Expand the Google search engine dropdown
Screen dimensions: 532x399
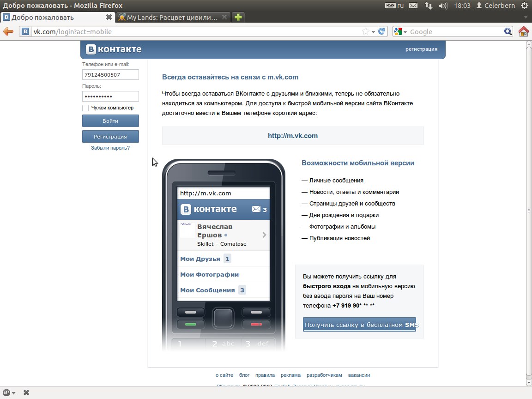(401, 31)
